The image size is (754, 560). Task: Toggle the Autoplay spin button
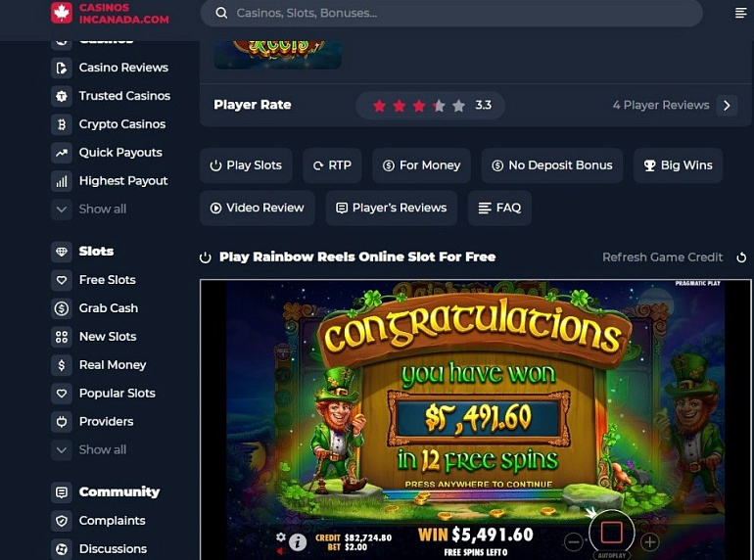pos(612,534)
